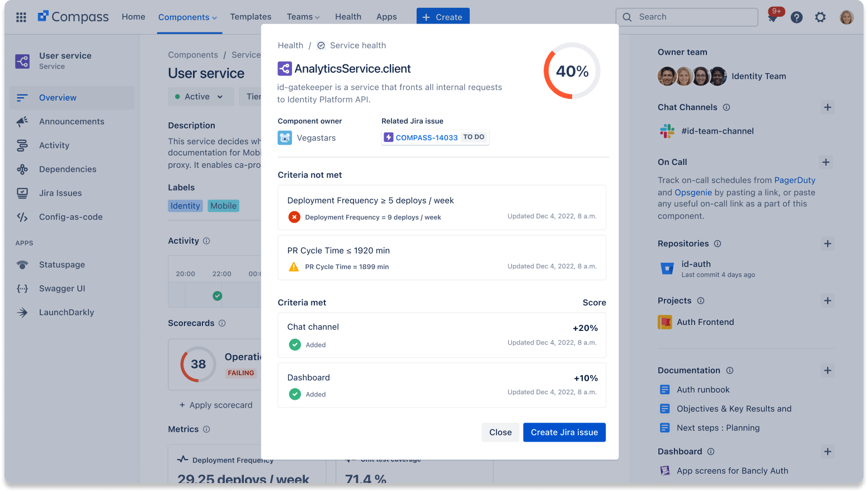Image resolution: width=868 pixels, height=492 pixels.
Task: Go to the Templates menu item
Action: click(251, 17)
